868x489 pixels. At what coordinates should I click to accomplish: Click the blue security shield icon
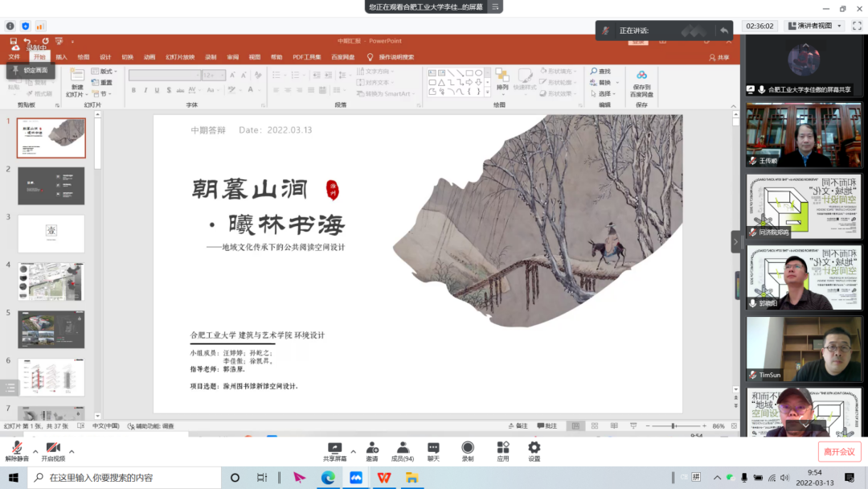26,26
